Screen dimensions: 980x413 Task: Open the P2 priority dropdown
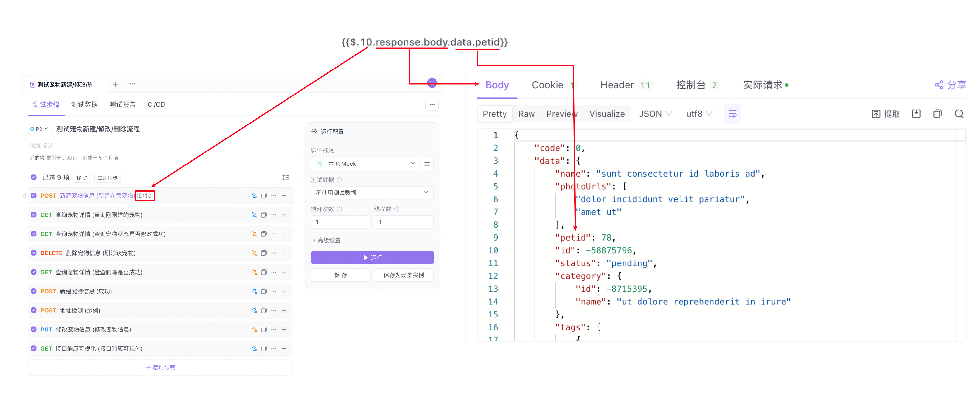click(x=40, y=129)
